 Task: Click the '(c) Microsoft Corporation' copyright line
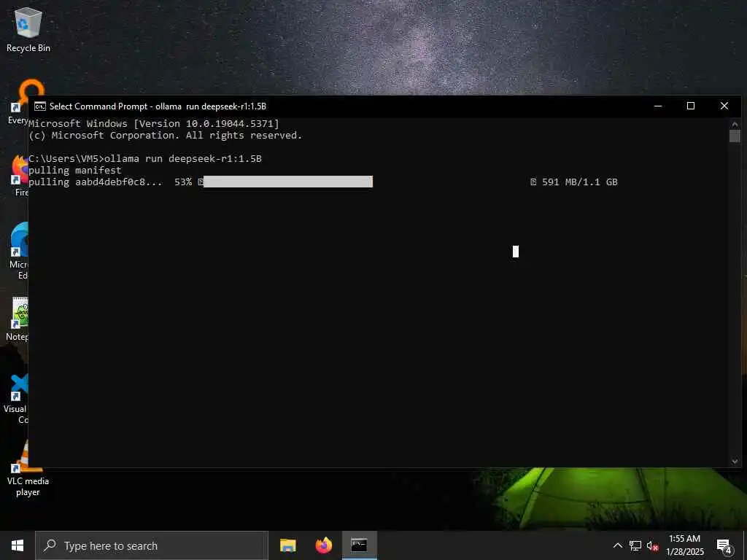click(x=166, y=135)
